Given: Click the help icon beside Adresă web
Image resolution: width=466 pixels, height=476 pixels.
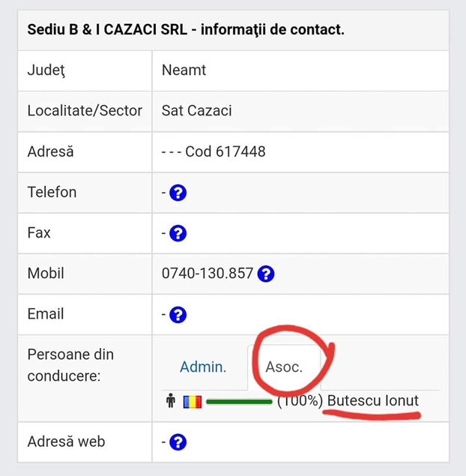Looking at the screenshot, I should [178, 442].
